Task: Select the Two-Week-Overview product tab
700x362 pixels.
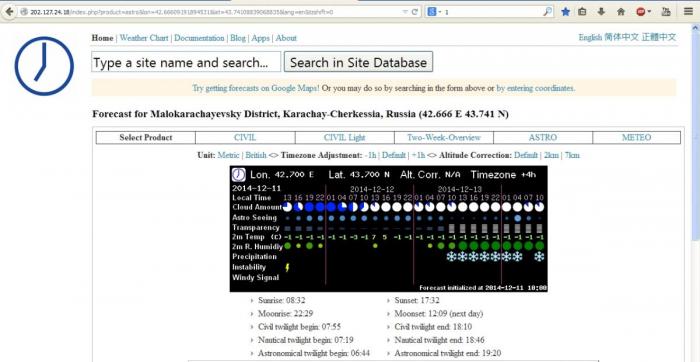Action: click(x=444, y=137)
